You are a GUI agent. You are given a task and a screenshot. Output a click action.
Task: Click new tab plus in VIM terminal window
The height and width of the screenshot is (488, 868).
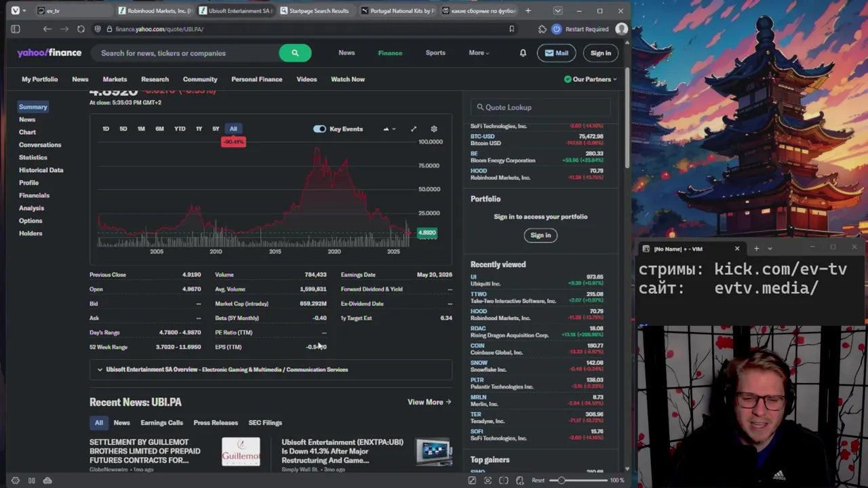point(756,249)
